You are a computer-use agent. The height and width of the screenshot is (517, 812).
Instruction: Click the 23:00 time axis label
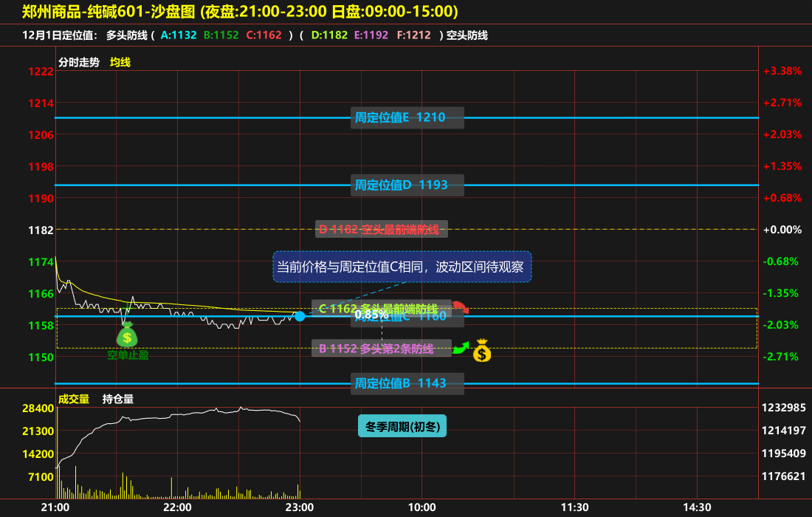pos(300,507)
